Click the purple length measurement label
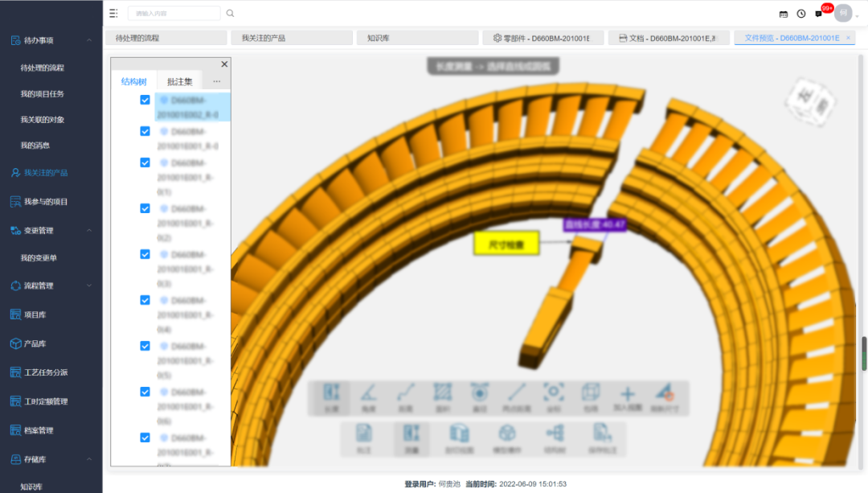 click(x=595, y=224)
